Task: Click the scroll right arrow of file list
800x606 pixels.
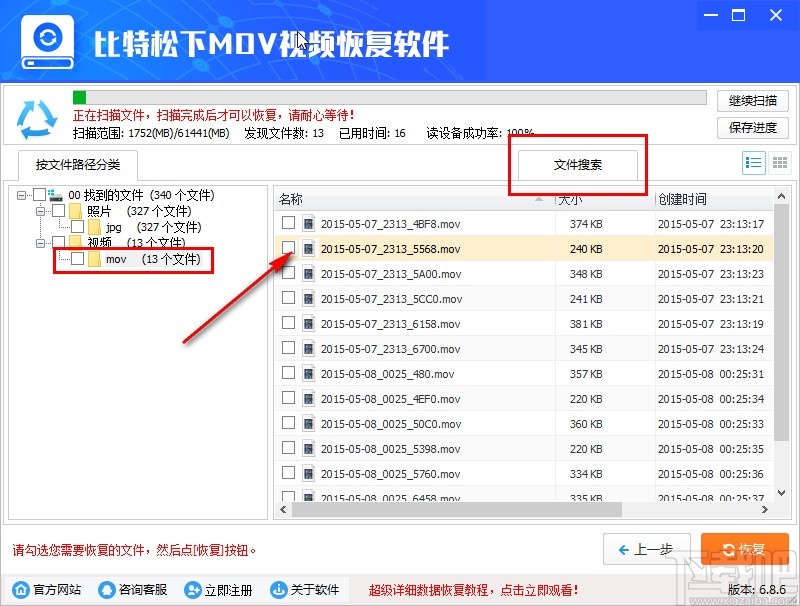Action: click(764, 509)
